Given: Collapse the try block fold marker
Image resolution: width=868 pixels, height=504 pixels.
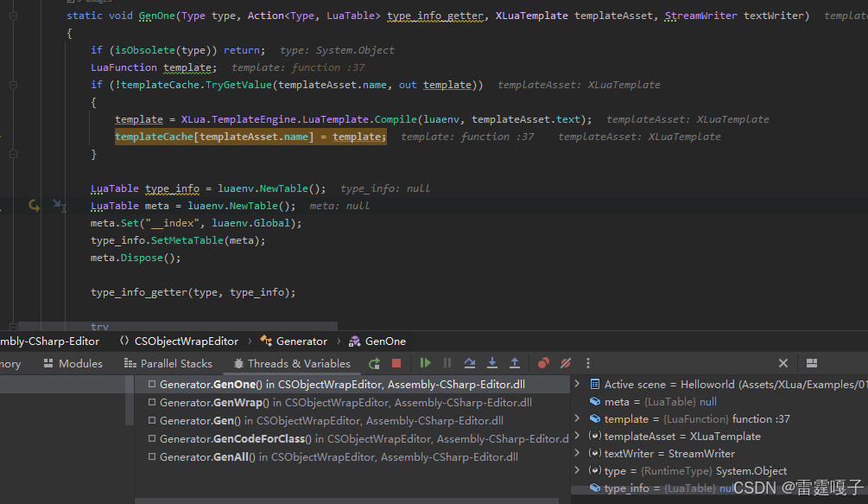Looking at the screenshot, I should (x=13, y=326).
